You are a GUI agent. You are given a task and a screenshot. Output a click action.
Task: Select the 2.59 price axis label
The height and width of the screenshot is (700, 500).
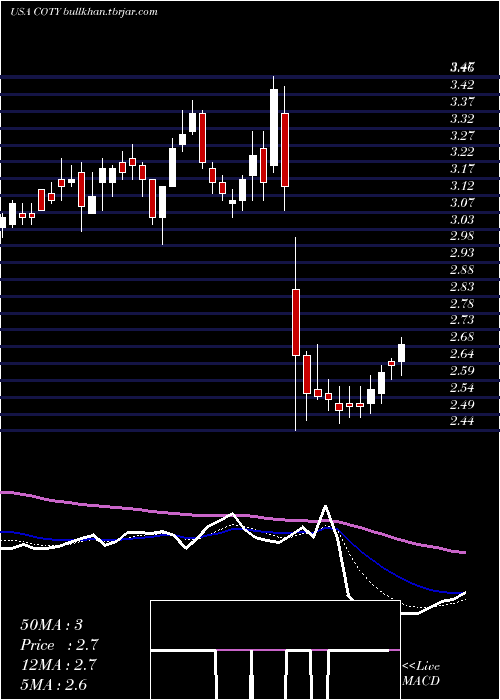(x=462, y=371)
